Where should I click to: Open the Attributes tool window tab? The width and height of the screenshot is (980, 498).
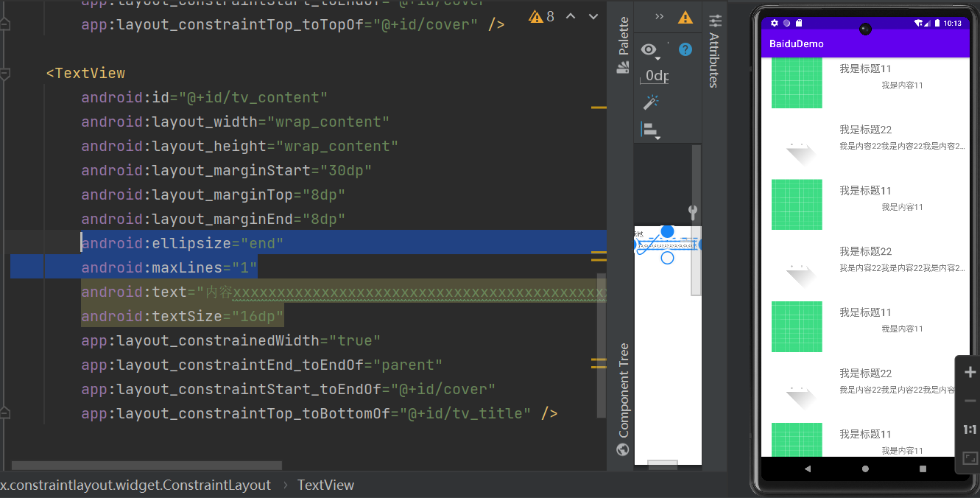[713, 52]
